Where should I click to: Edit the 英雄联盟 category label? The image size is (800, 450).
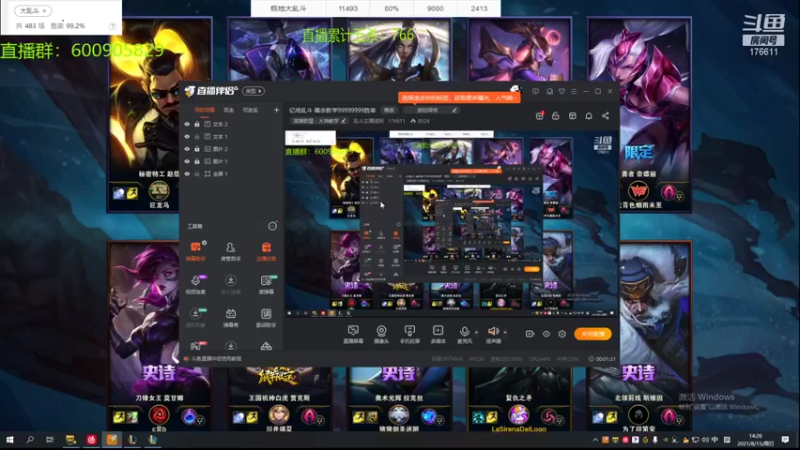[x=319, y=121]
